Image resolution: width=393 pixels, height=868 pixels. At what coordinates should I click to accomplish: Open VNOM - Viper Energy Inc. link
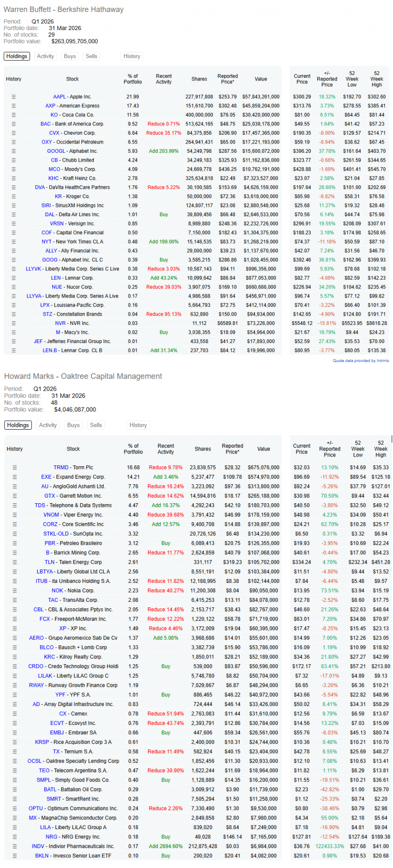(x=73, y=515)
